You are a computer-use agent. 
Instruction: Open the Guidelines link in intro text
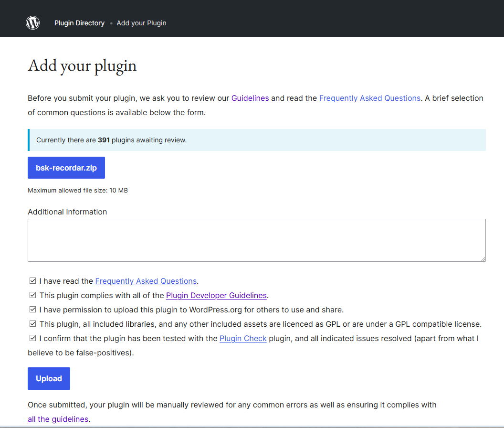click(250, 98)
